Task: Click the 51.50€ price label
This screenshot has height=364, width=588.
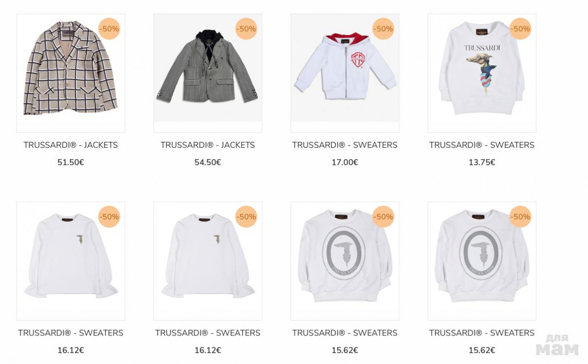Action: click(71, 162)
